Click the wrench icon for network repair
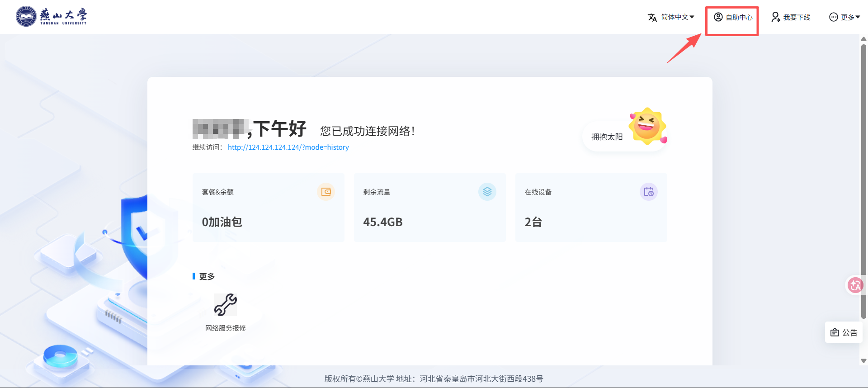 click(x=226, y=304)
